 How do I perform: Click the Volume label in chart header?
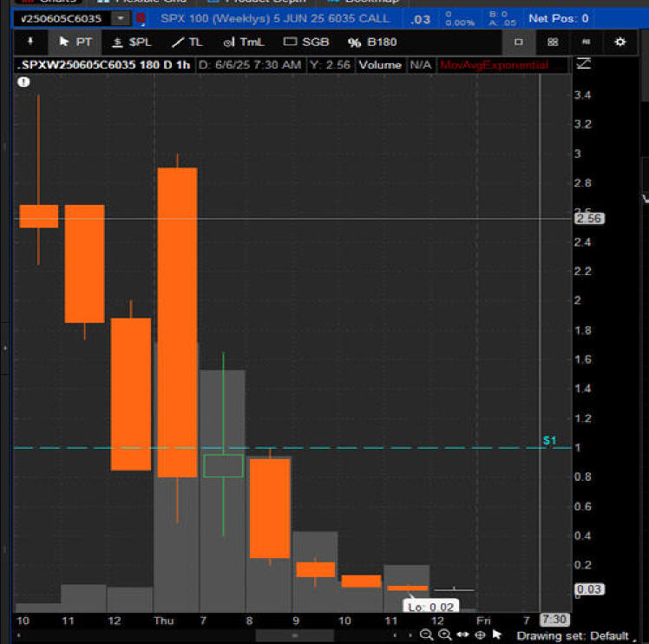tap(380, 65)
